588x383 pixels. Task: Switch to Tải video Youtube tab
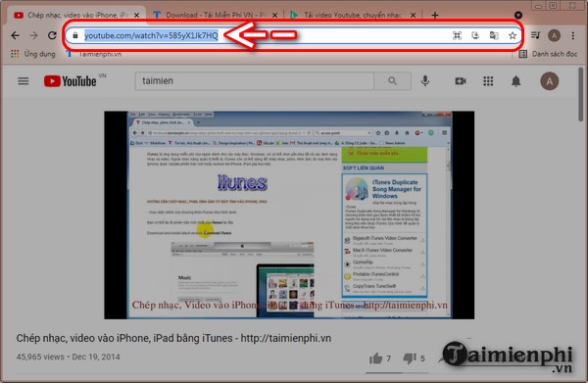pos(353,15)
